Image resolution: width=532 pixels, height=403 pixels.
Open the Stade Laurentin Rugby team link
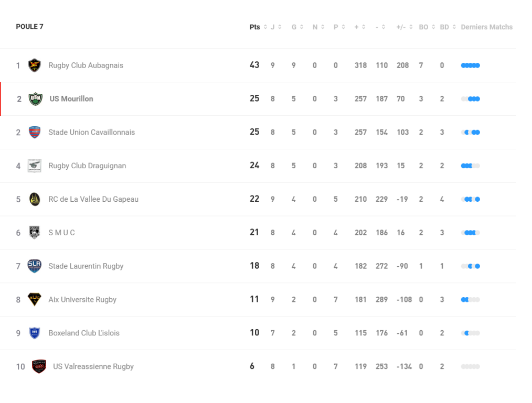pyautogui.click(x=86, y=266)
